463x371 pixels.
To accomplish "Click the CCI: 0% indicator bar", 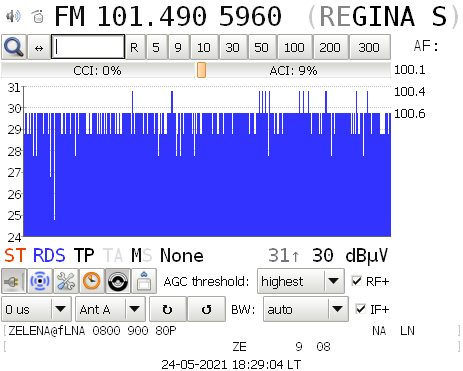I will 98,70.
